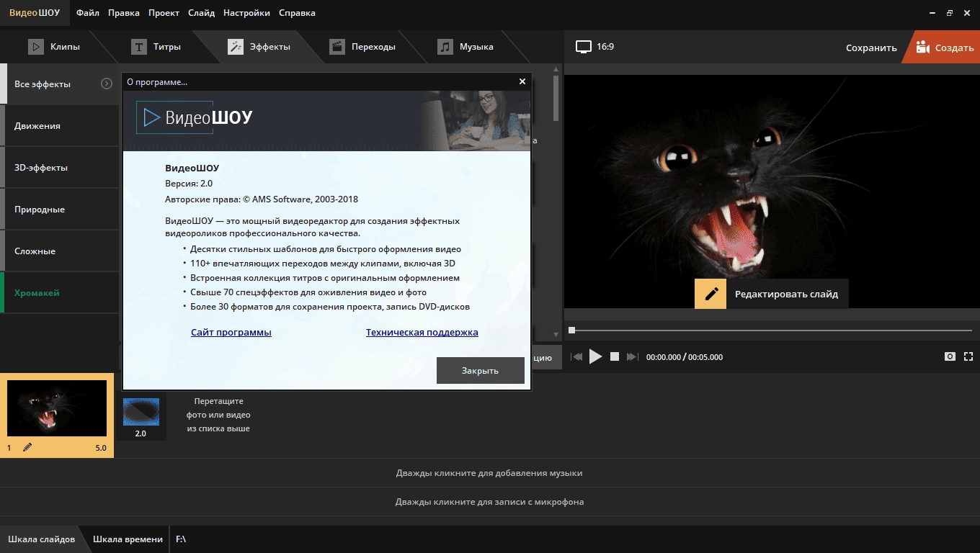
Task: Select the 3D-эффекты category
Action: click(59, 167)
